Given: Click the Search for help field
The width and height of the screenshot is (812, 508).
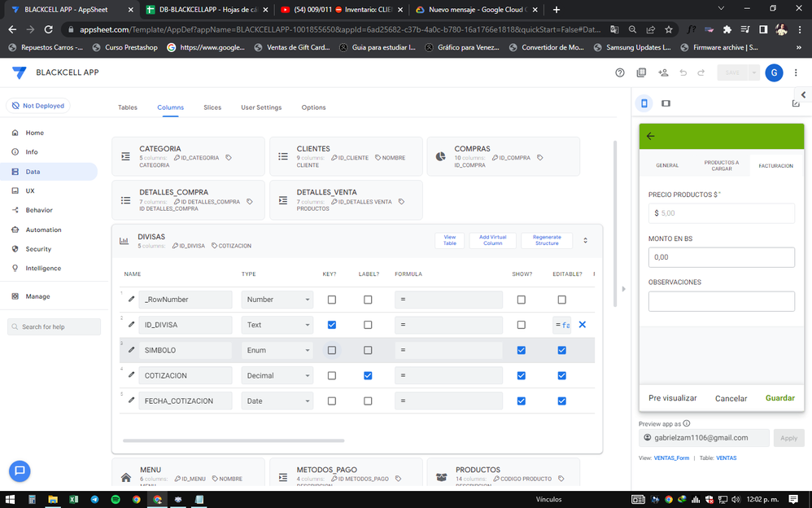Looking at the screenshot, I should (x=55, y=326).
